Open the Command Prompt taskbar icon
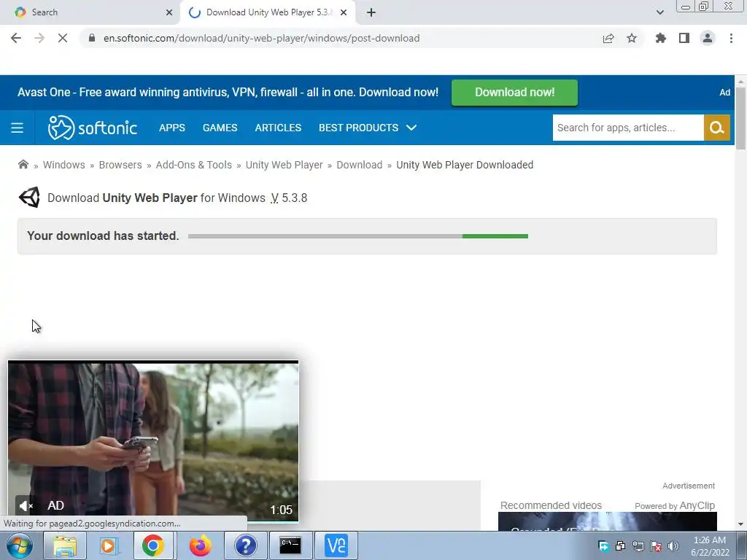The height and width of the screenshot is (560, 747). point(290,545)
